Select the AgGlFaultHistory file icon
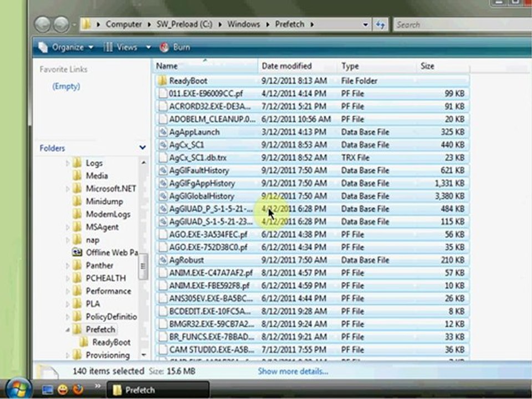The image size is (532, 399). tap(163, 170)
